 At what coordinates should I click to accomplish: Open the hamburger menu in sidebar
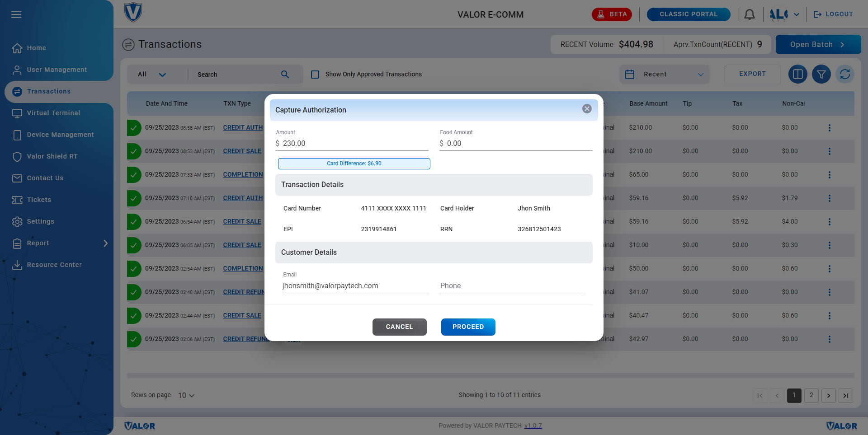click(16, 14)
